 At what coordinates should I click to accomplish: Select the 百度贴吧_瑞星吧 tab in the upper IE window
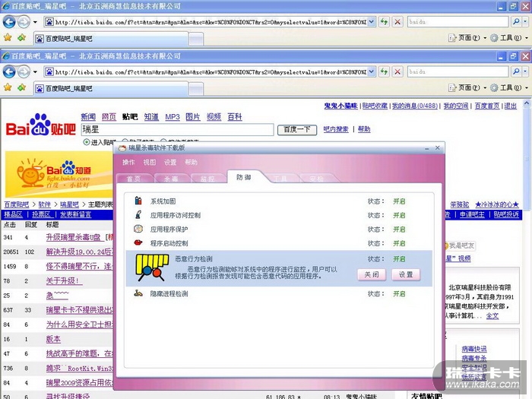pos(111,39)
